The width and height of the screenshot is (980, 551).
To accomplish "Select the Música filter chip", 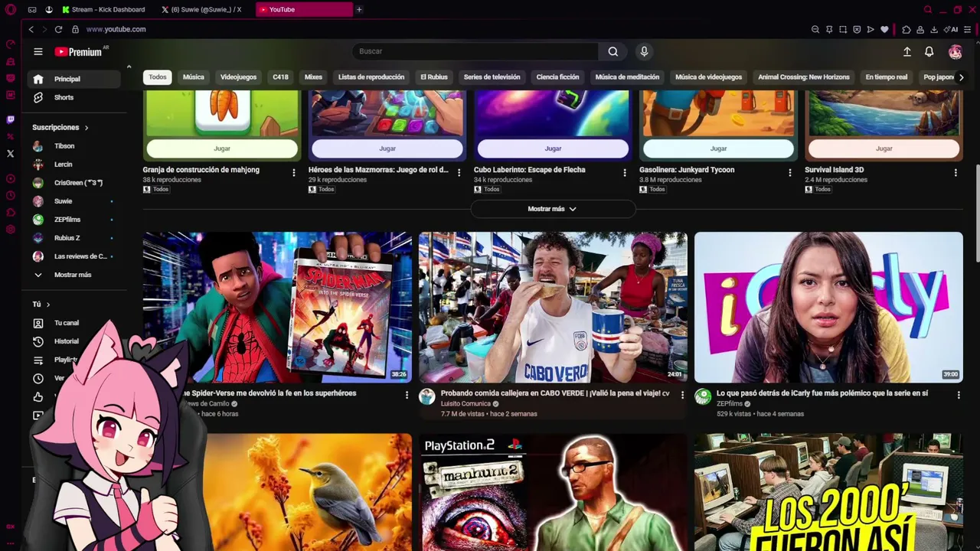I will (194, 77).
